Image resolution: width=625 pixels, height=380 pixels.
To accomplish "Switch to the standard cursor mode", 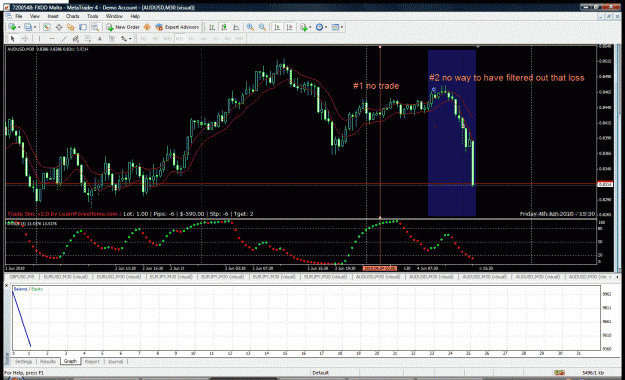I will coord(12,39).
